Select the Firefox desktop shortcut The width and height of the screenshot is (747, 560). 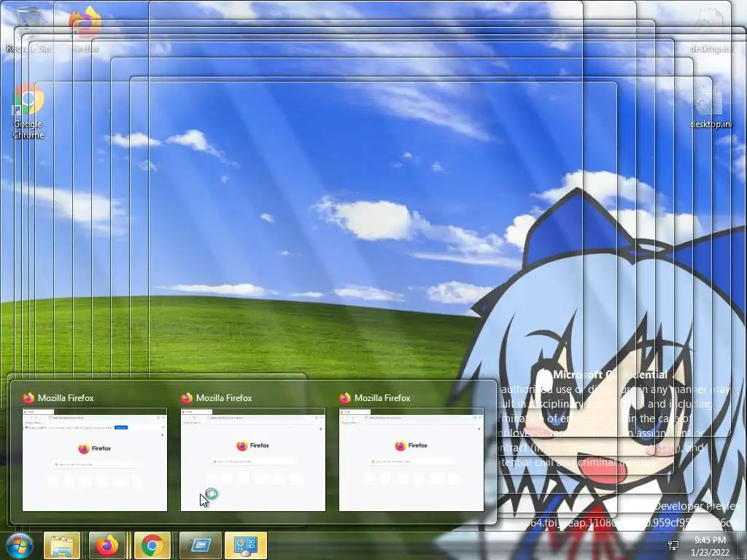click(86, 29)
